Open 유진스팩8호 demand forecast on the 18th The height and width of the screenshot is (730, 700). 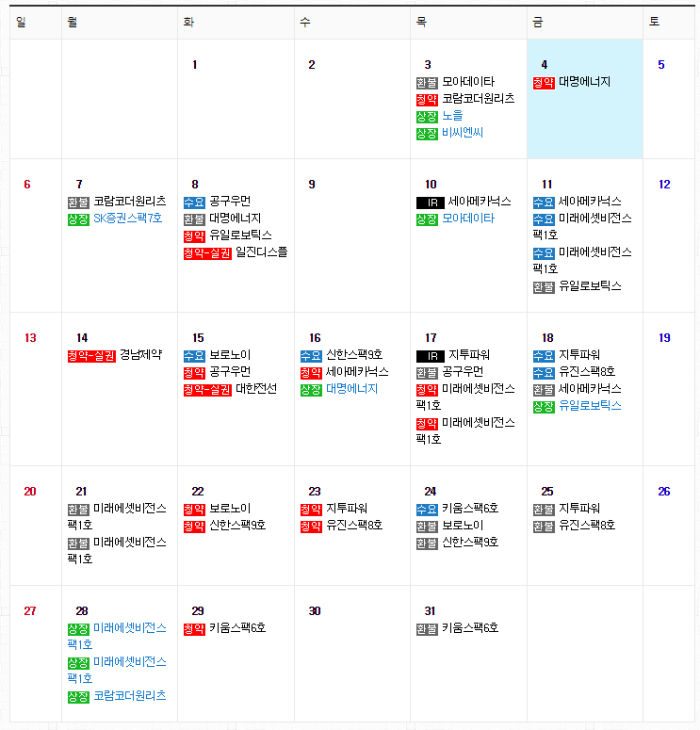587,371
